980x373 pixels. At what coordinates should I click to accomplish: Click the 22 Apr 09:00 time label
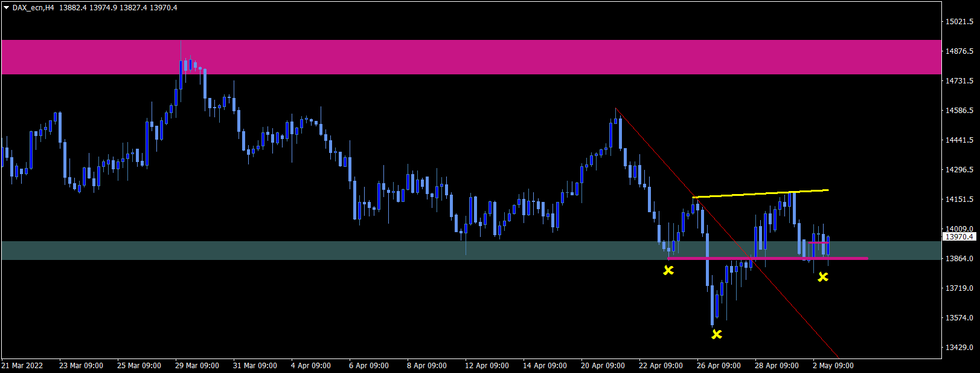[661, 366]
